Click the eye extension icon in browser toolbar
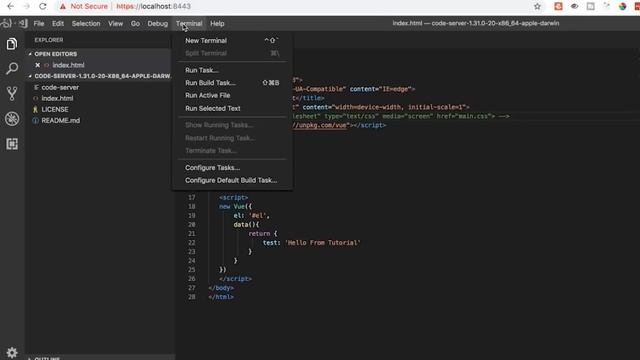This screenshot has width=640, height=360. click(x=574, y=6)
